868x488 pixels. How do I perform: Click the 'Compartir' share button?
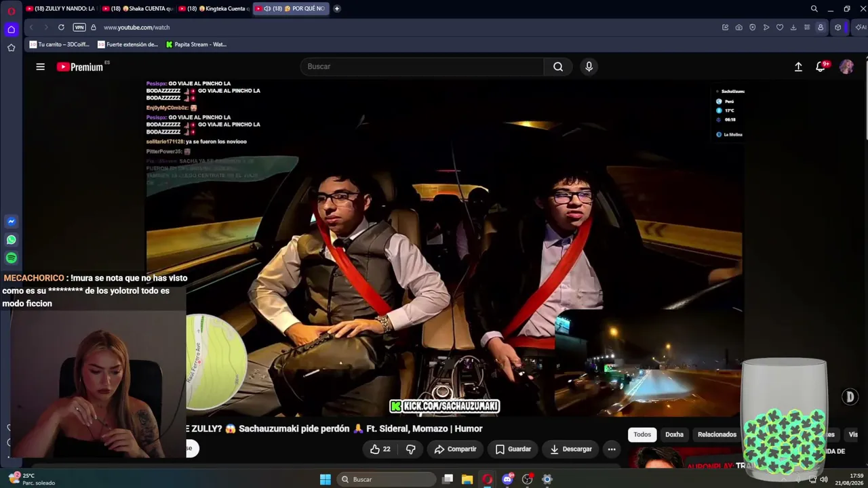tap(455, 449)
